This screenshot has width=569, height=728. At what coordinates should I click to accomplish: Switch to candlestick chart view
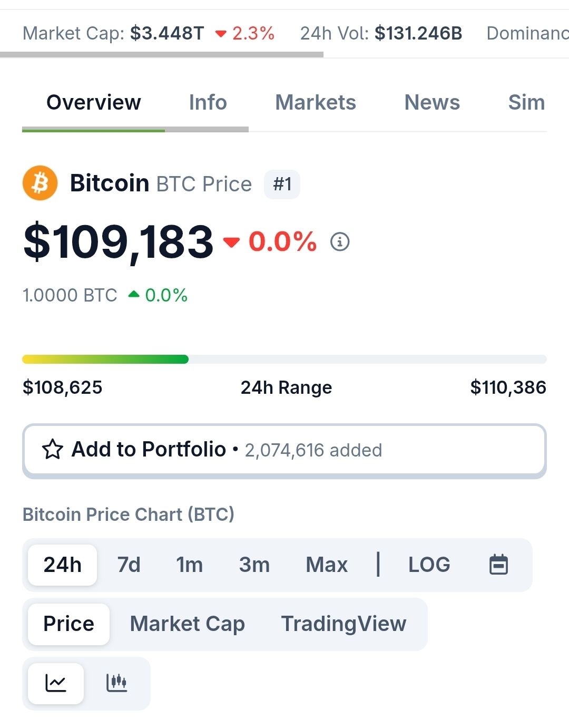click(116, 683)
